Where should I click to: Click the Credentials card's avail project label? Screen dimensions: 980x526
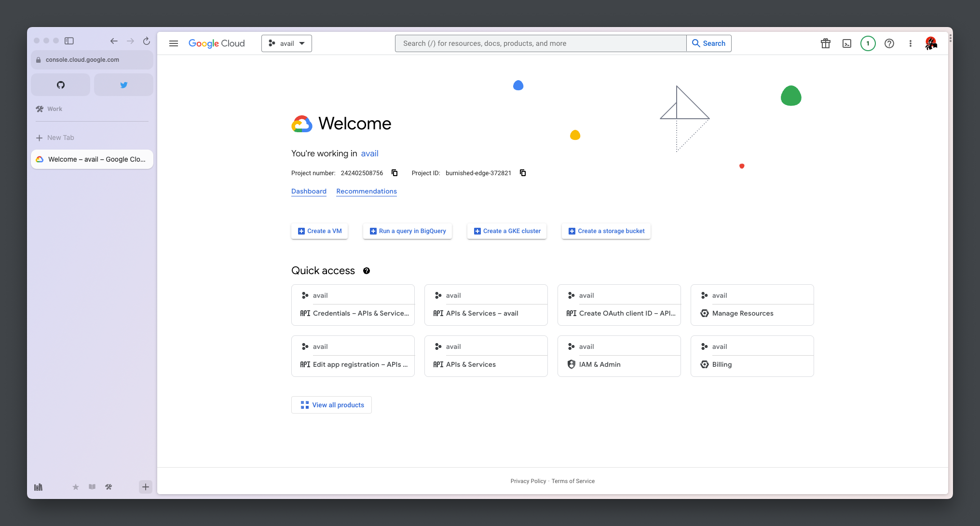(320, 295)
